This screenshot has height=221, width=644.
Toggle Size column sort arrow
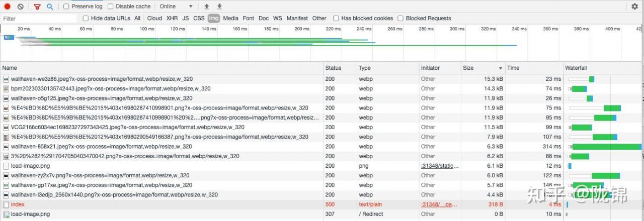coord(501,68)
